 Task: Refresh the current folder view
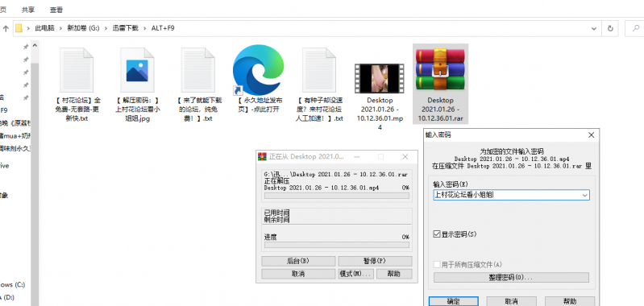[610, 28]
